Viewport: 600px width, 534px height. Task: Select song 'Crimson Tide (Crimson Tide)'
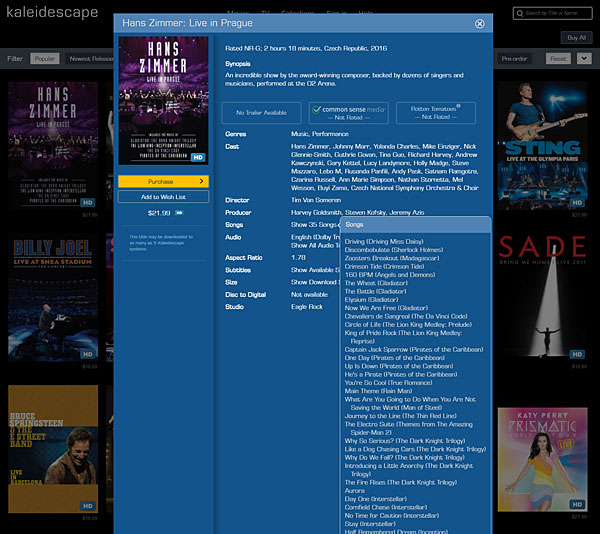click(x=384, y=267)
